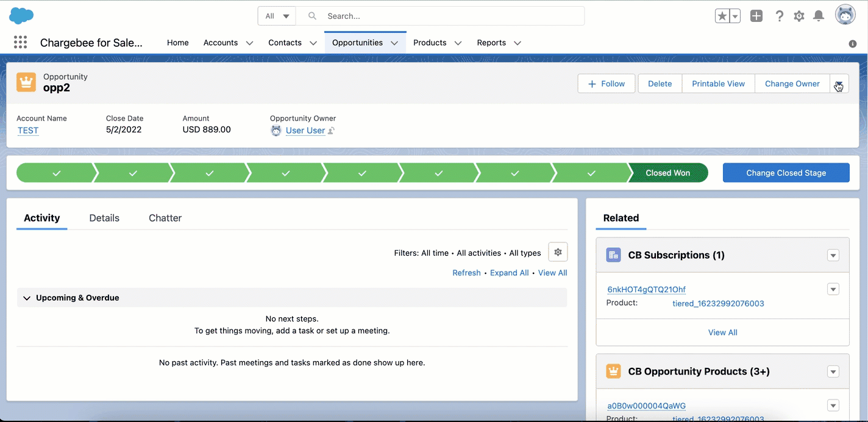The image size is (868, 422).
Task: Open the Help question mark icon
Action: click(x=779, y=16)
